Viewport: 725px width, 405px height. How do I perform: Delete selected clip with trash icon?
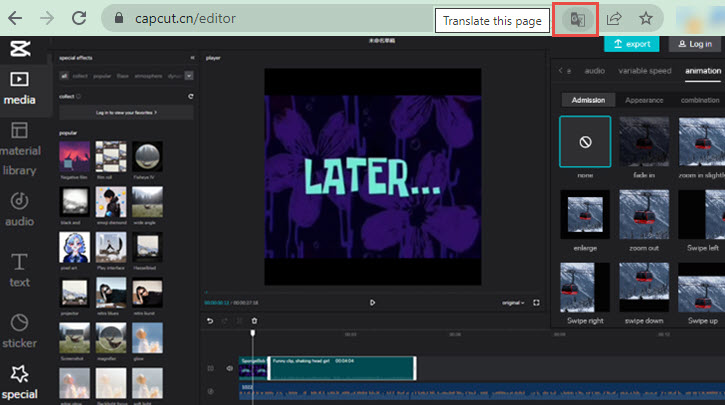point(254,321)
